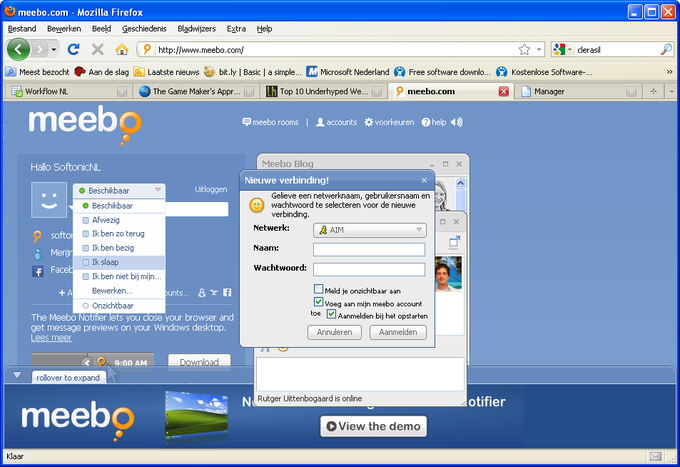
Task: Switch to the Manager tab
Action: (579, 91)
